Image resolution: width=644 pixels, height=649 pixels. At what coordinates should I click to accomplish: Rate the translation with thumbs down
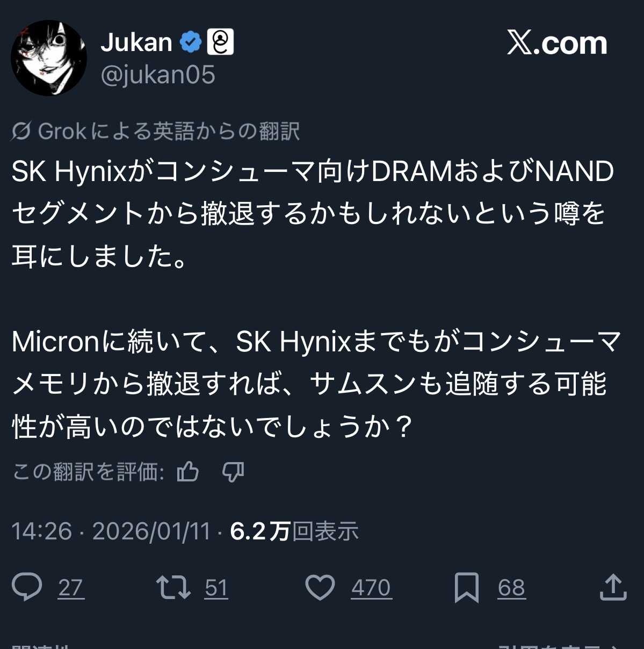[233, 472]
